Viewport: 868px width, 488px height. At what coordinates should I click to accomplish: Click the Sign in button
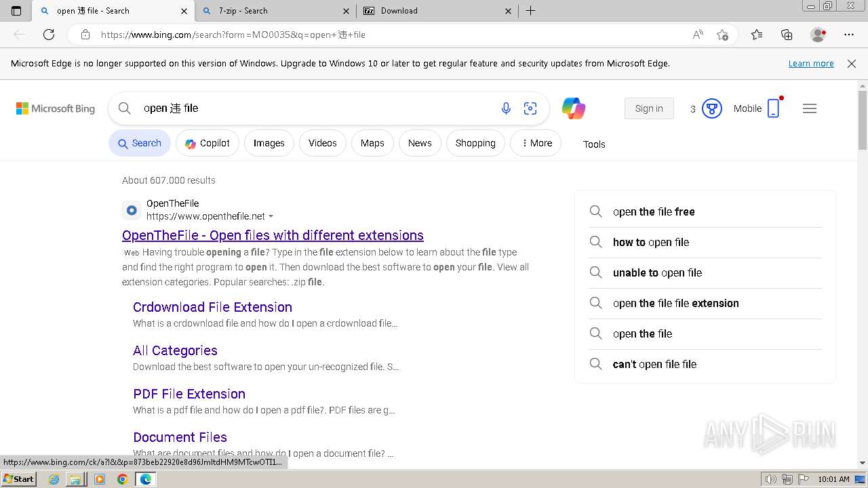649,108
